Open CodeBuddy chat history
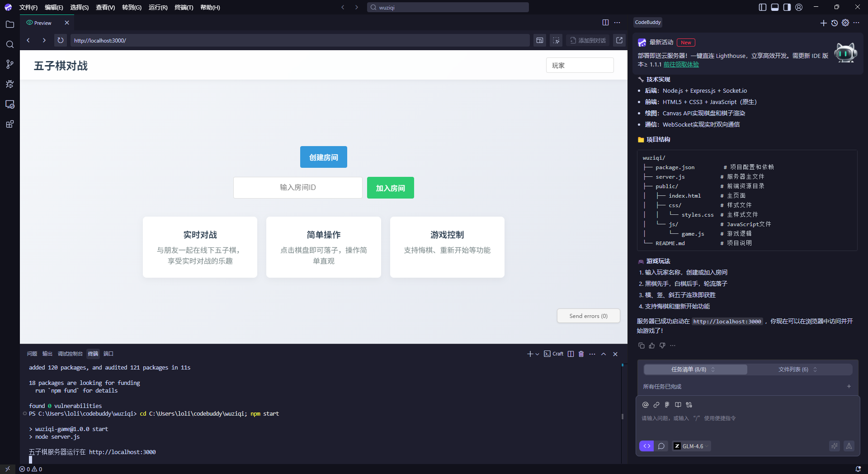The image size is (868, 474). (x=835, y=23)
